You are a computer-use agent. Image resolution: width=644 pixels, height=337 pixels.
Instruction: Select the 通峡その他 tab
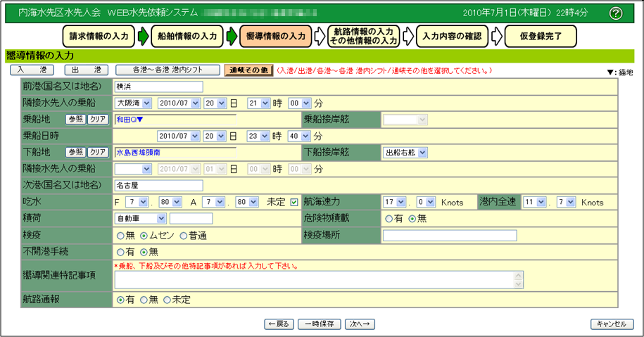point(248,70)
